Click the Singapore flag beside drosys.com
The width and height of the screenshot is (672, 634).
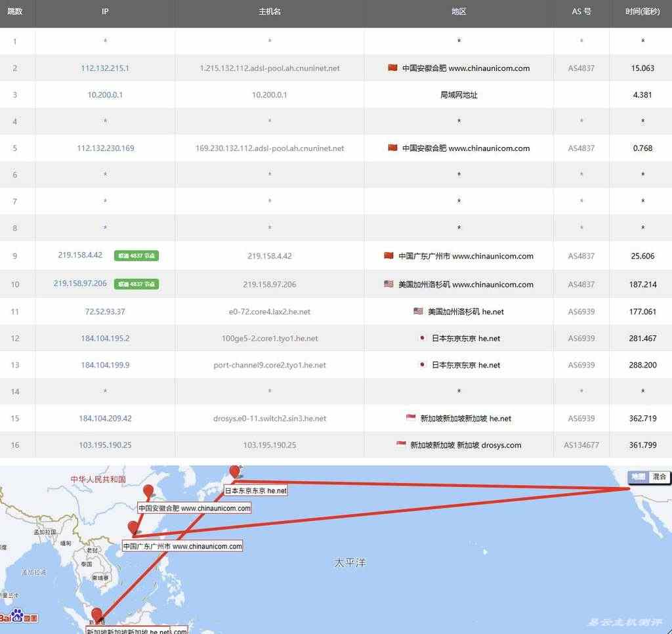point(401,444)
